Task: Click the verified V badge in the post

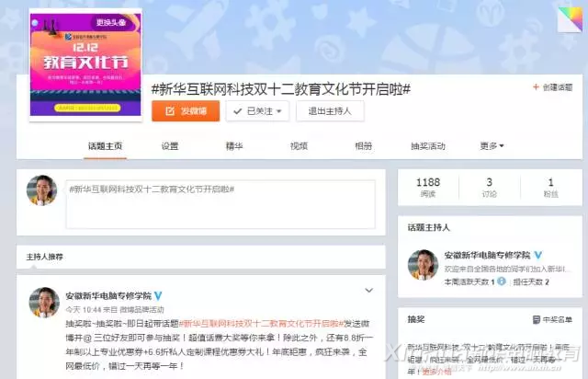Action: (158, 296)
